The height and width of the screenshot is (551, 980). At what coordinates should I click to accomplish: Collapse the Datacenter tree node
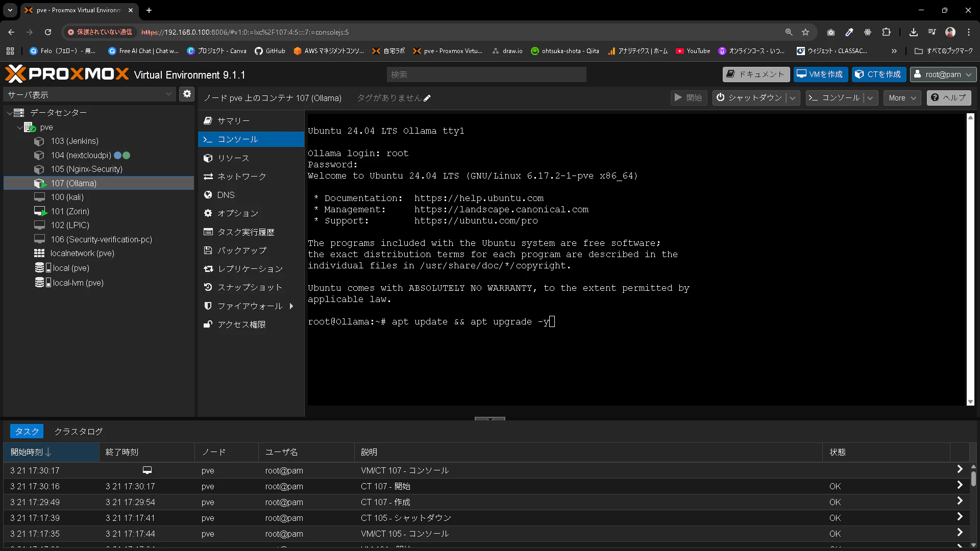pyautogui.click(x=9, y=113)
